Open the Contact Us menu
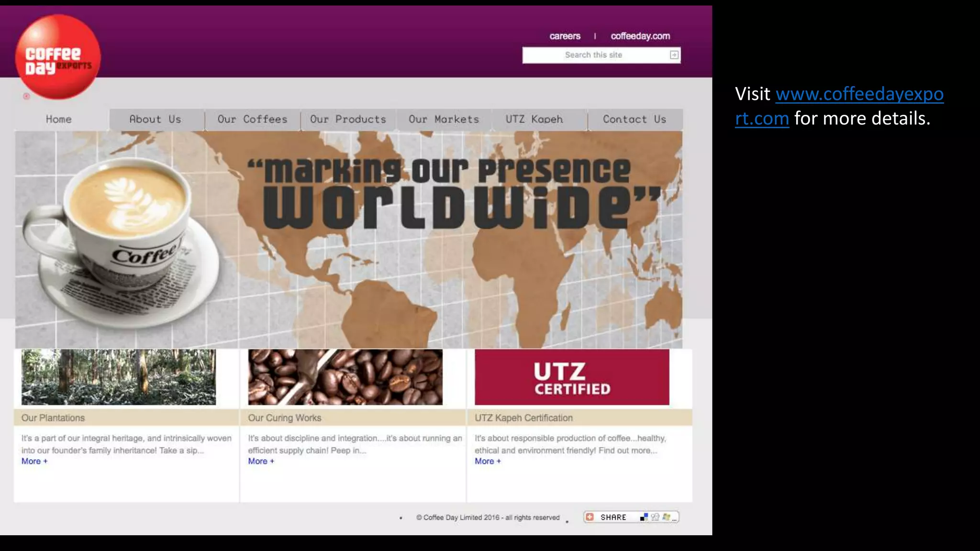Viewport: 980px width, 551px height. point(635,120)
